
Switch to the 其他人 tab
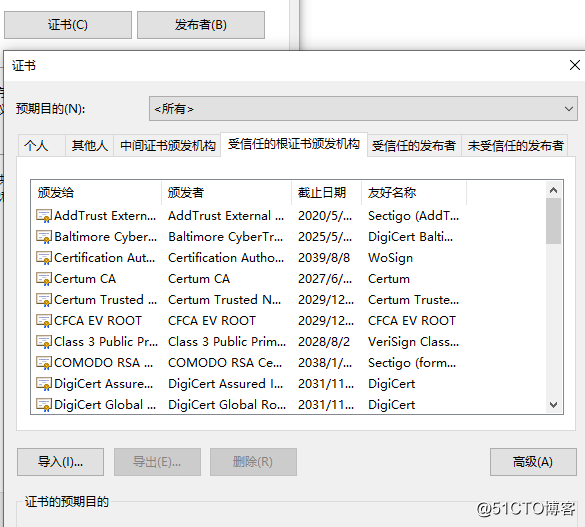(90, 145)
